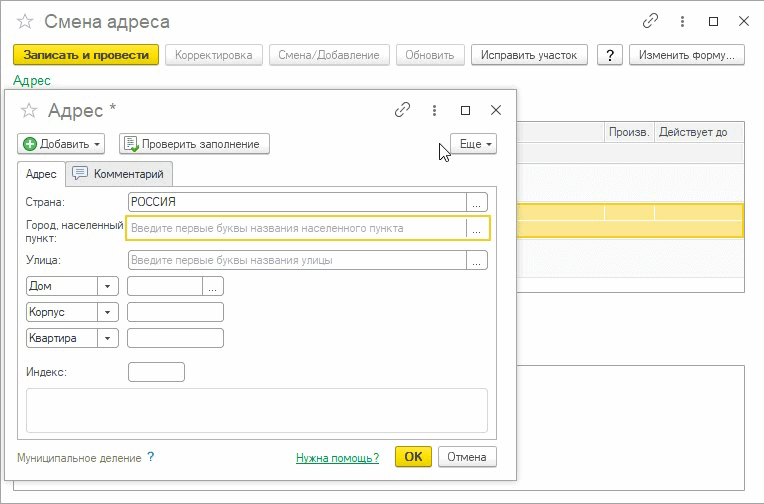Screen dimensions: 764x504
Task: Click the star icon beside Смена адреса
Action: (x=26, y=21)
